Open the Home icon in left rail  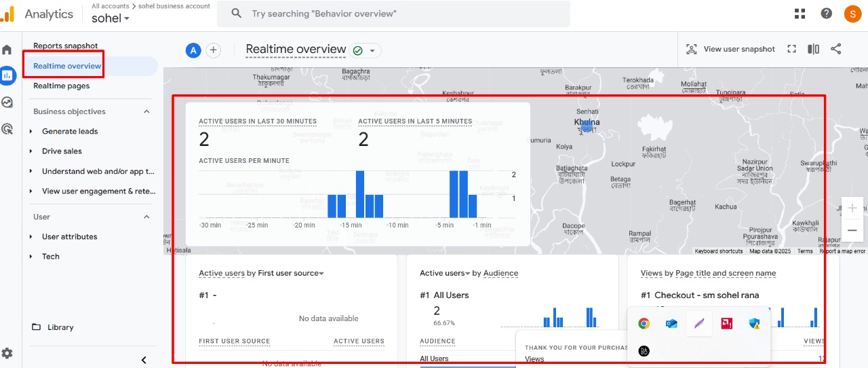coord(7,50)
